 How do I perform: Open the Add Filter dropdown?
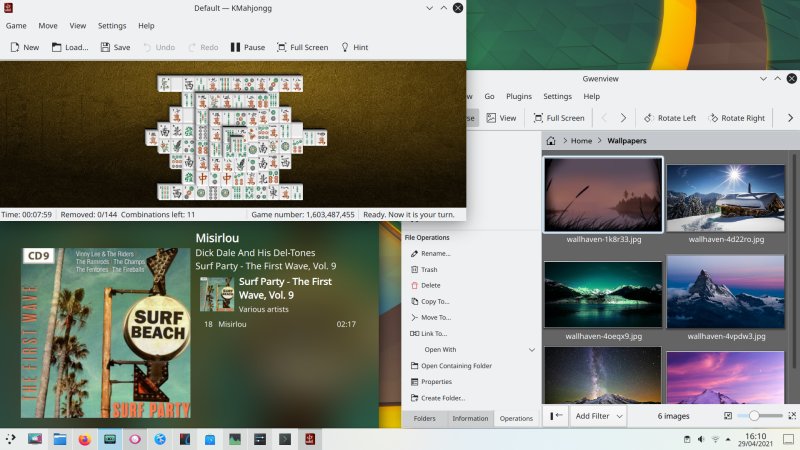(x=599, y=415)
